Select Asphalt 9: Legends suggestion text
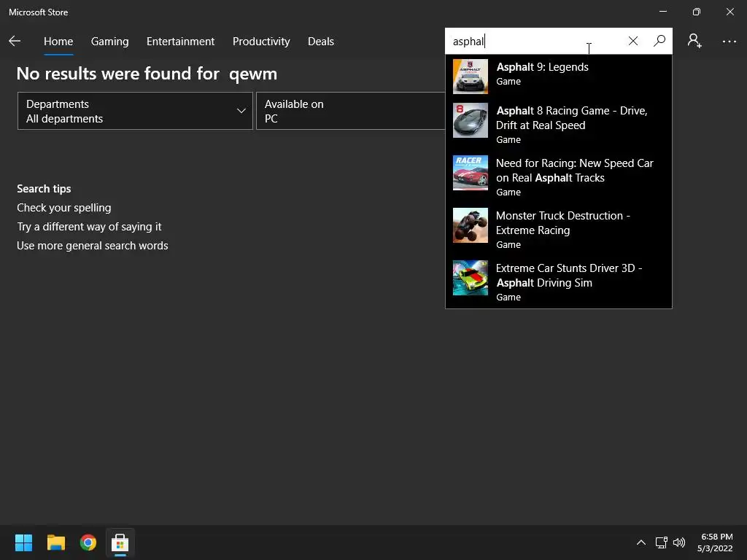Viewport: 747px width, 560px height. coord(542,67)
